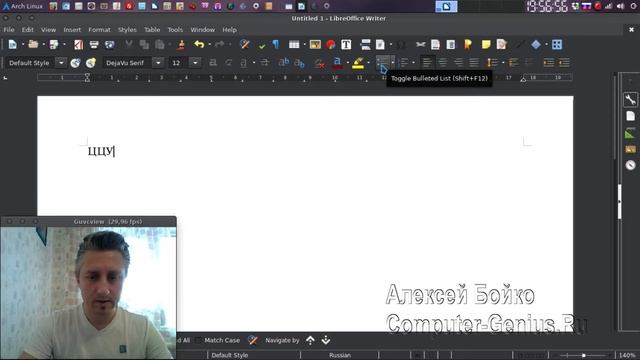The height and width of the screenshot is (360, 640).
Task: Open the DejaVu Serif font name dropdown
Action: 158,62
